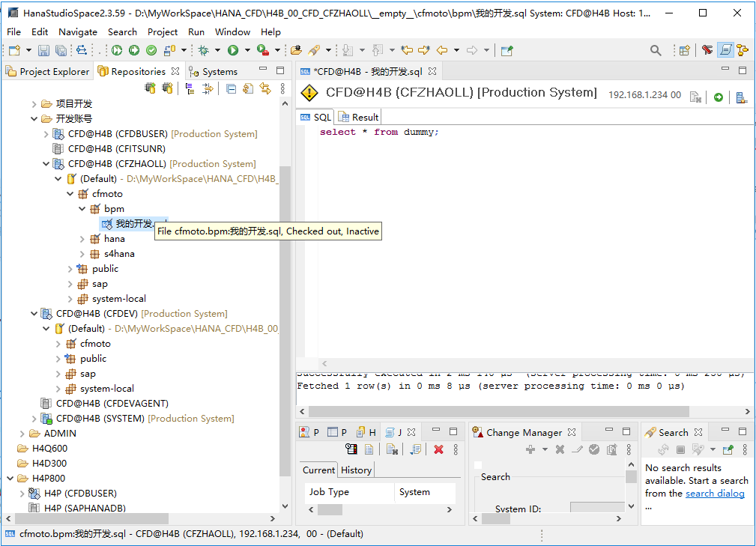The image size is (756, 546).
Task: Expand the CFD@H4B (CFDBUSER) node
Action: pos(46,133)
